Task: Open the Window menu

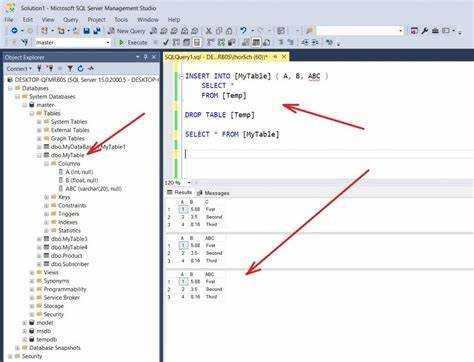Action: (x=148, y=20)
